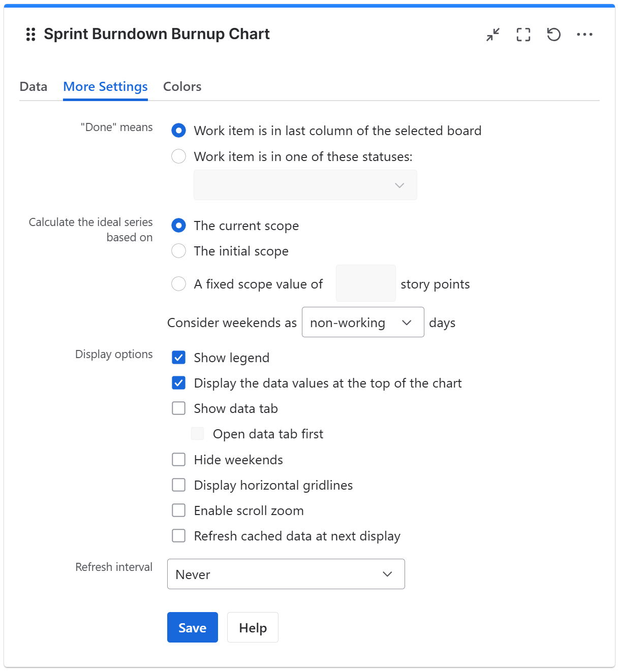Image resolution: width=618 pixels, height=672 pixels.
Task: Enable 'Show data tab'
Action: (178, 408)
